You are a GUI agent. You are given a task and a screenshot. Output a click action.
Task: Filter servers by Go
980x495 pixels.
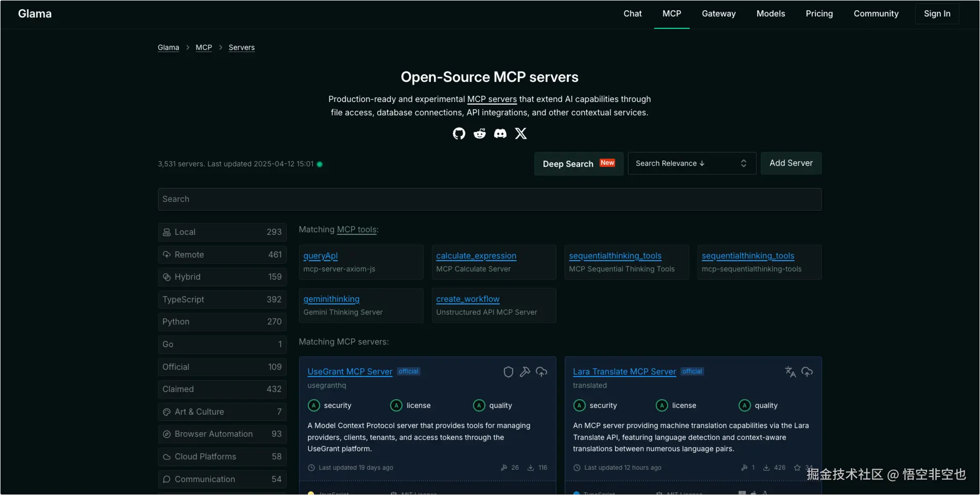(x=222, y=345)
